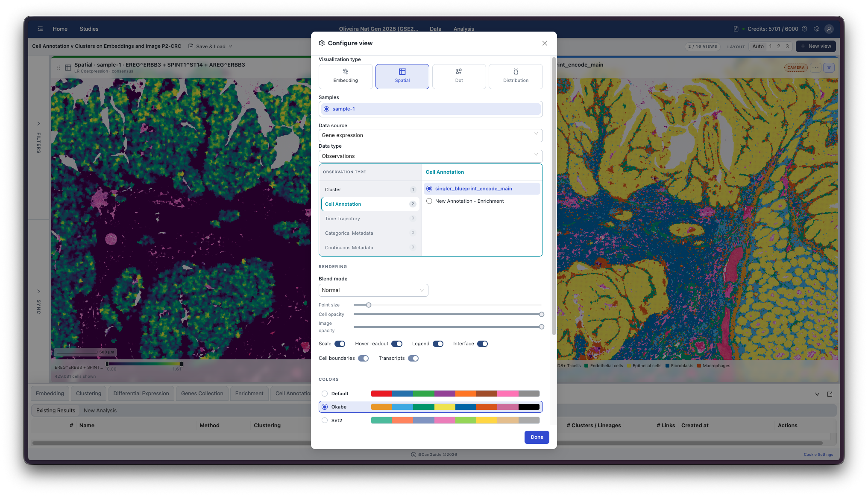The width and height of the screenshot is (868, 496).
Task: Open the user profile avatar
Action: coord(829,29)
